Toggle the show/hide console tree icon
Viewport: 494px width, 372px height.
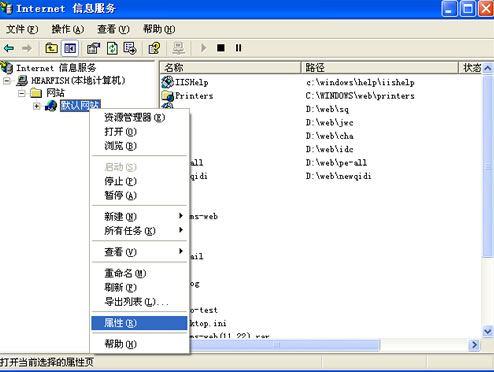70,48
